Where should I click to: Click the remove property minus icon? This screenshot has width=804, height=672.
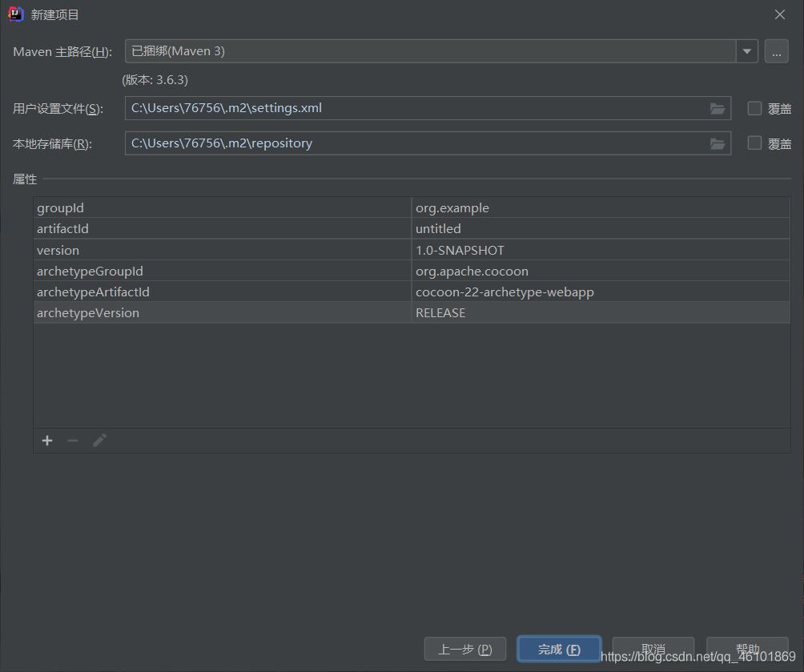tap(73, 441)
